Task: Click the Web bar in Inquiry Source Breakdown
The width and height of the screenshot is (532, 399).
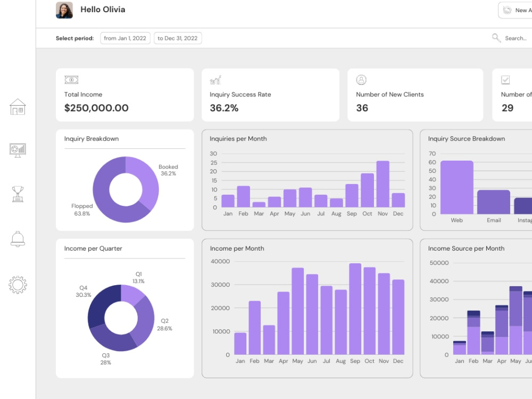Action: [x=456, y=187]
